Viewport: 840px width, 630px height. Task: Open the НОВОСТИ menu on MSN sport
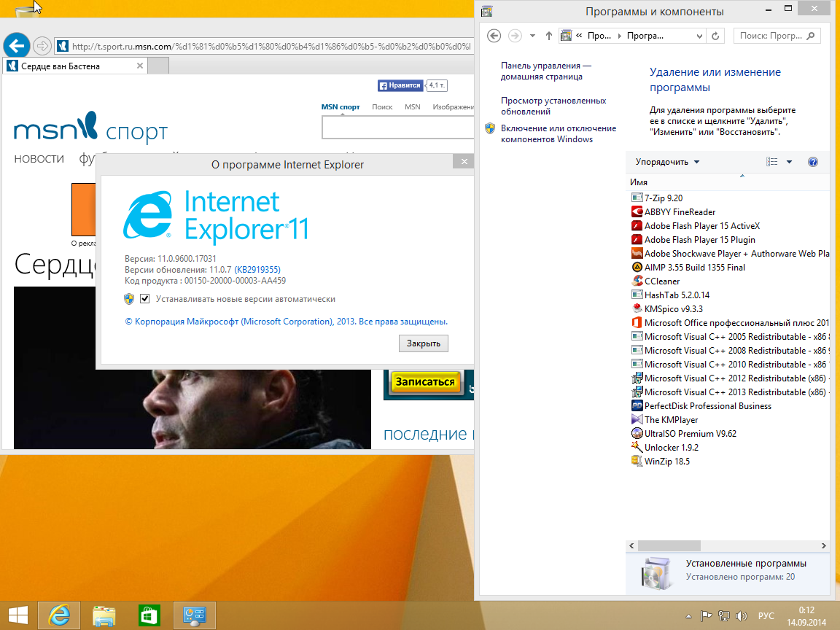click(39, 158)
